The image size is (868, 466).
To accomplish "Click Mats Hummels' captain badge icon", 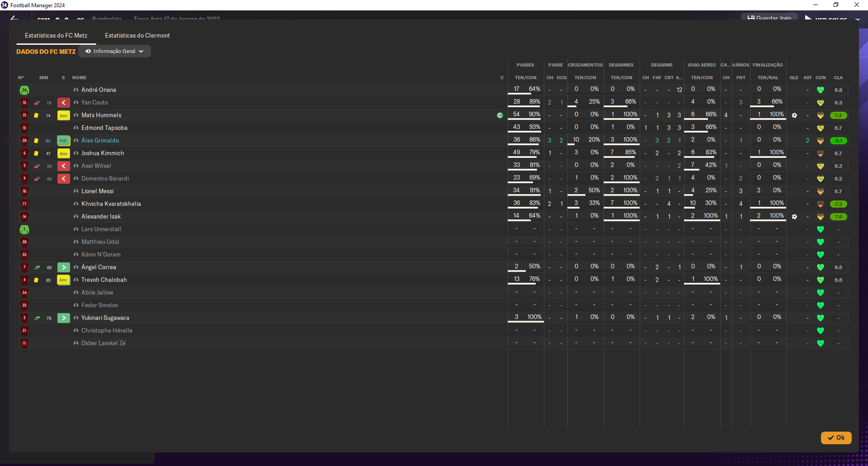I will point(500,115).
